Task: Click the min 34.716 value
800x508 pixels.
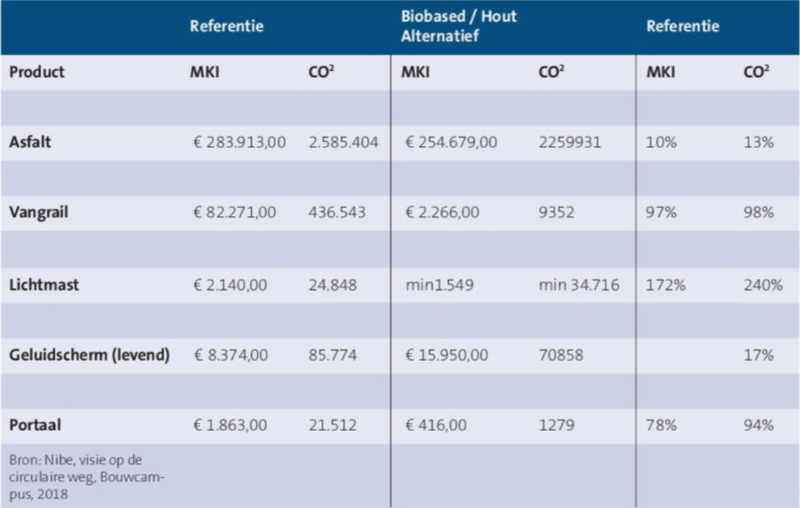Action: pos(579,284)
